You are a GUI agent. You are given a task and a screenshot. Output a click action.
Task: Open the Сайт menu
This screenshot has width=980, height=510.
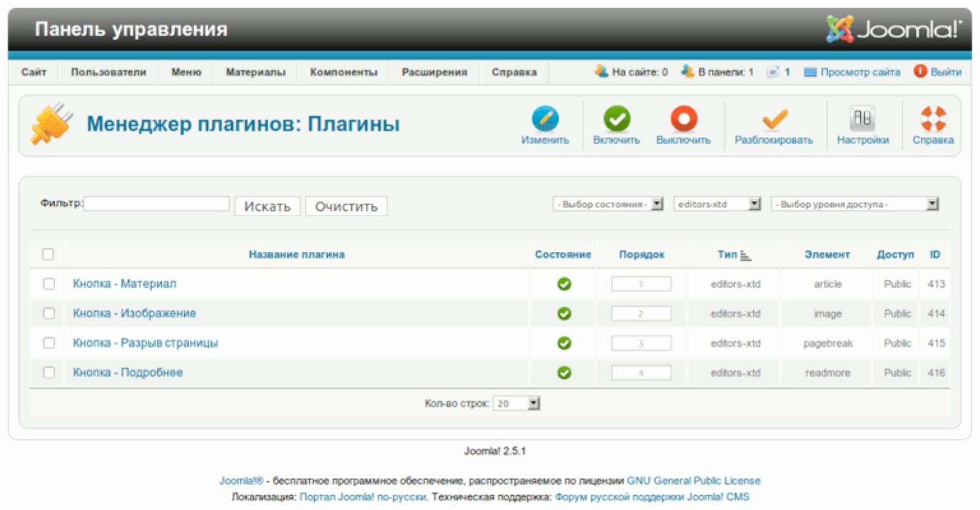[x=34, y=72]
